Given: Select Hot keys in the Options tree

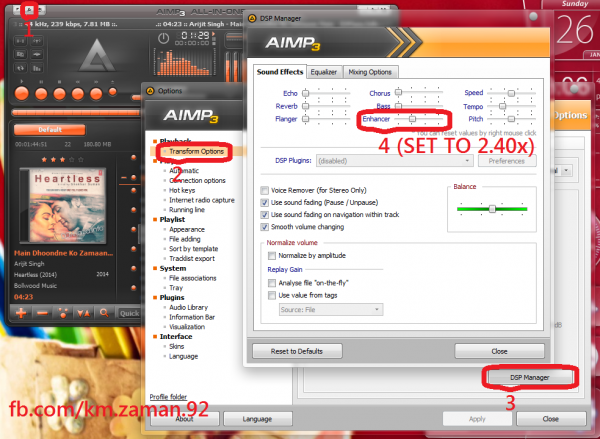Looking at the screenshot, I should point(182,190).
